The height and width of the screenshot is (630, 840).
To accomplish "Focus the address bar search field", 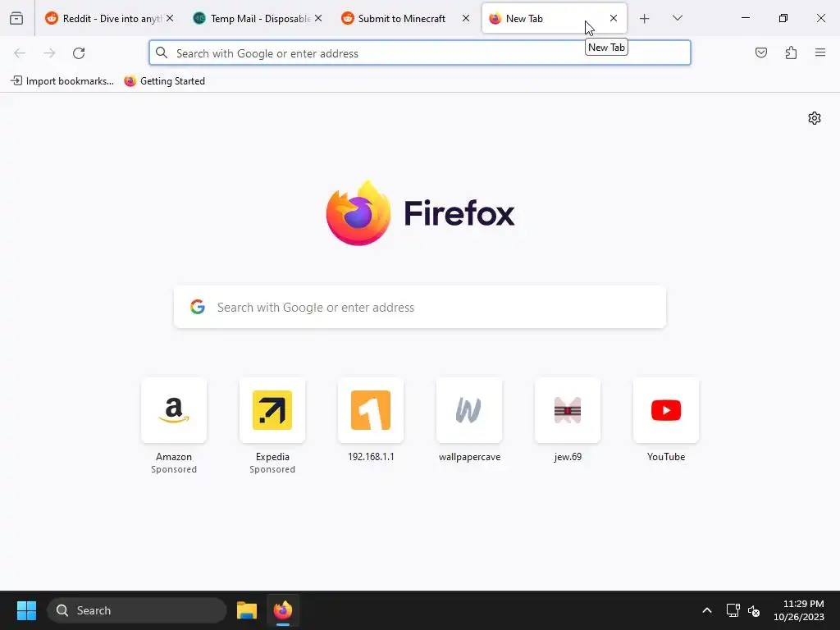I will (420, 53).
